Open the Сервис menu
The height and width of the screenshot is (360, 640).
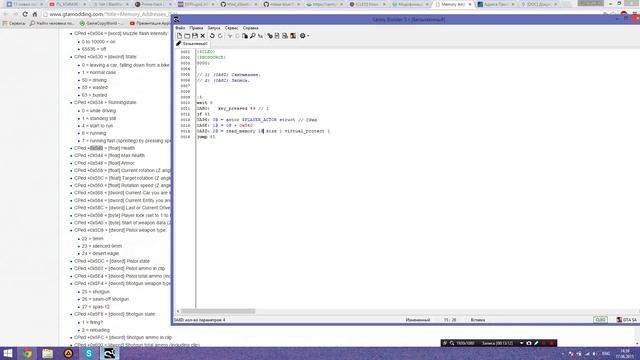(231, 28)
